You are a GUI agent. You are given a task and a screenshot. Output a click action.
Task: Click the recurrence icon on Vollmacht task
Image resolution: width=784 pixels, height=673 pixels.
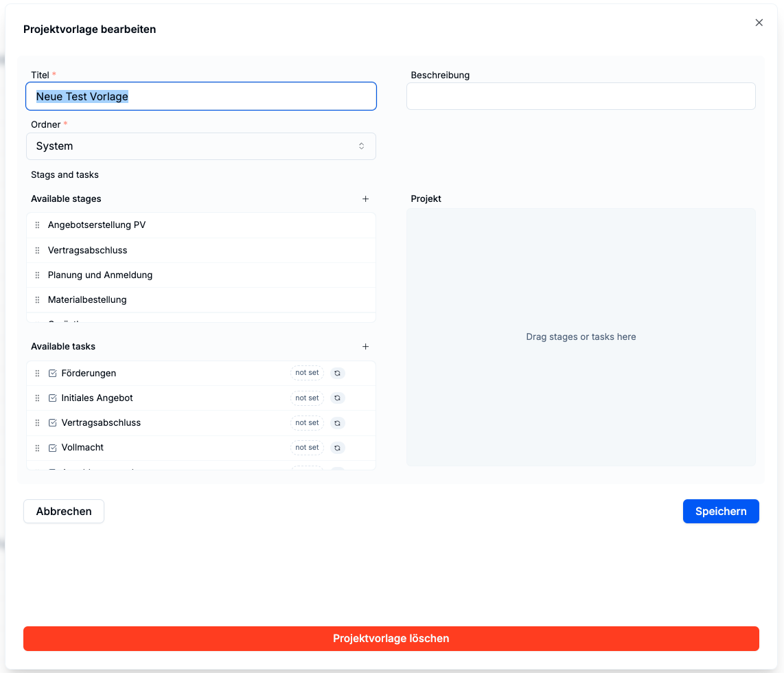[337, 448]
